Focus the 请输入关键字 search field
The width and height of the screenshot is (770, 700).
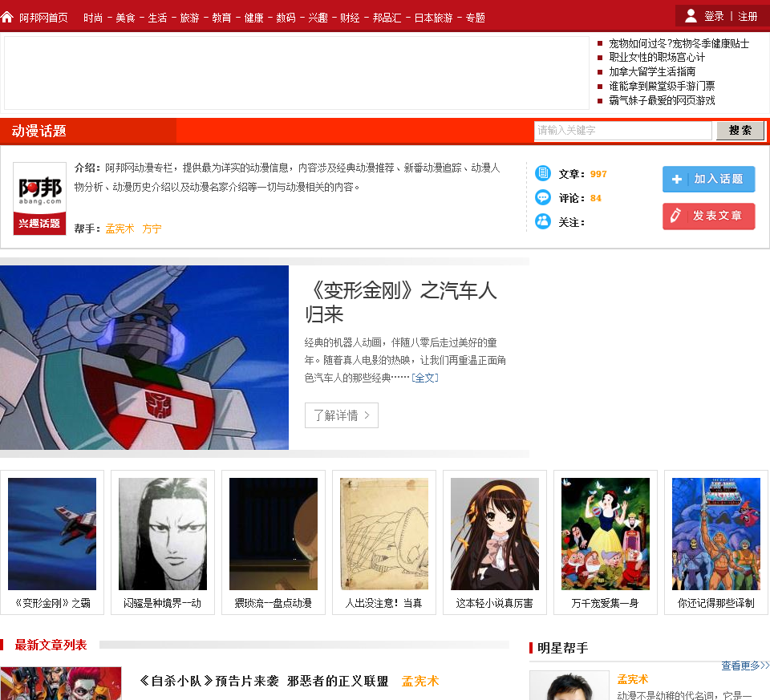[x=622, y=130]
